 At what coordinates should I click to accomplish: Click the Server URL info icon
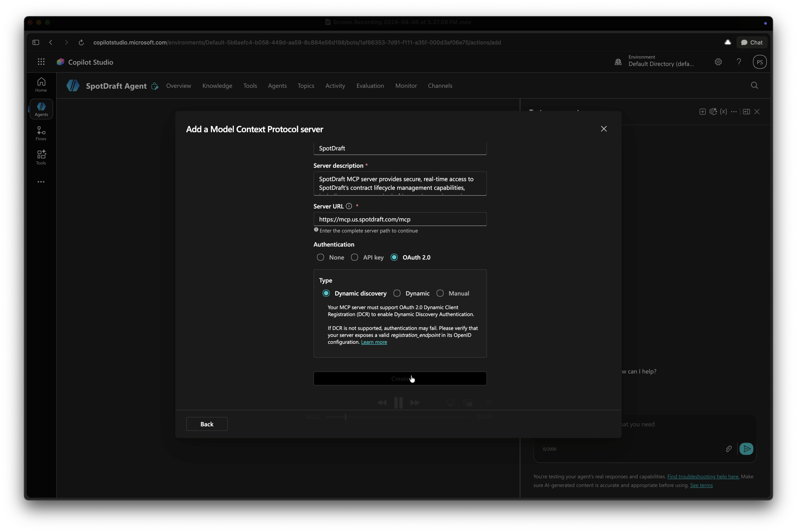pyautogui.click(x=349, y=206)
